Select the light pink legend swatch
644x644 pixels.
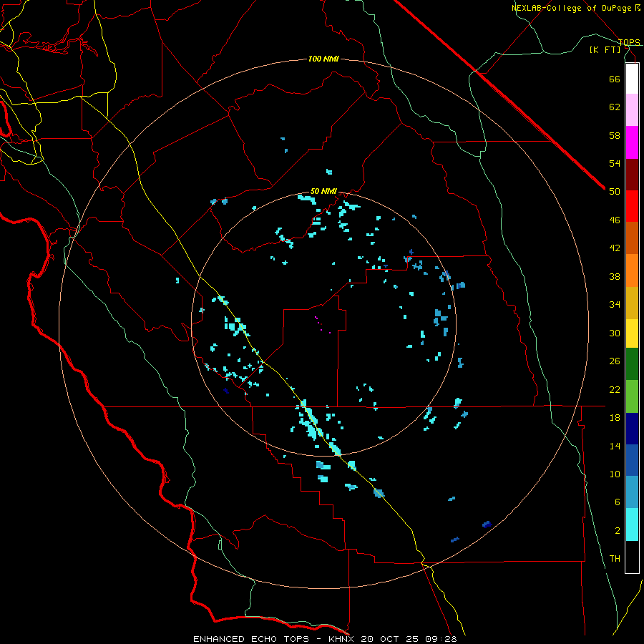tap(632, 110)
